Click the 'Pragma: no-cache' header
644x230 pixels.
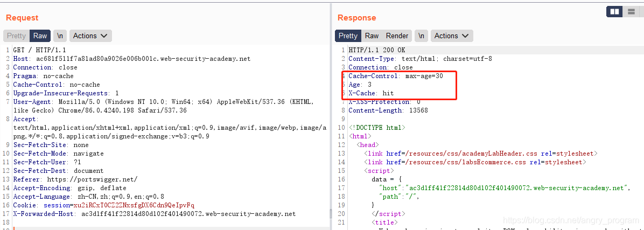coord(44,76)
